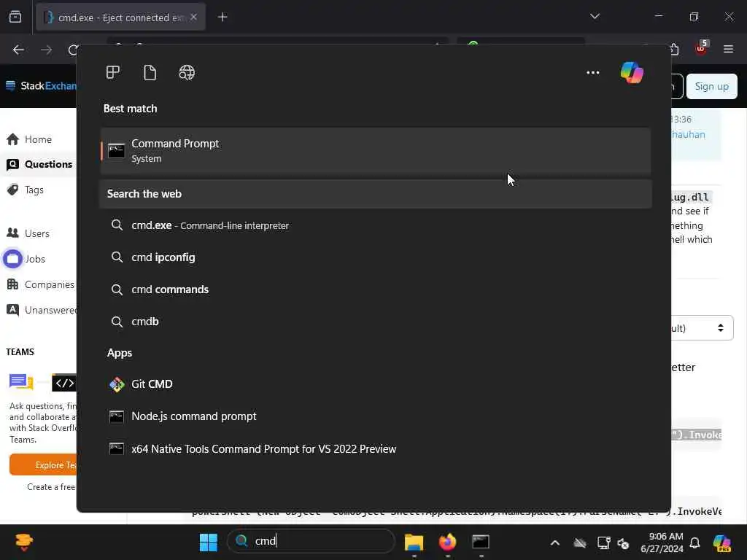
Task: Open the network display tray icon
Action: 603,542
